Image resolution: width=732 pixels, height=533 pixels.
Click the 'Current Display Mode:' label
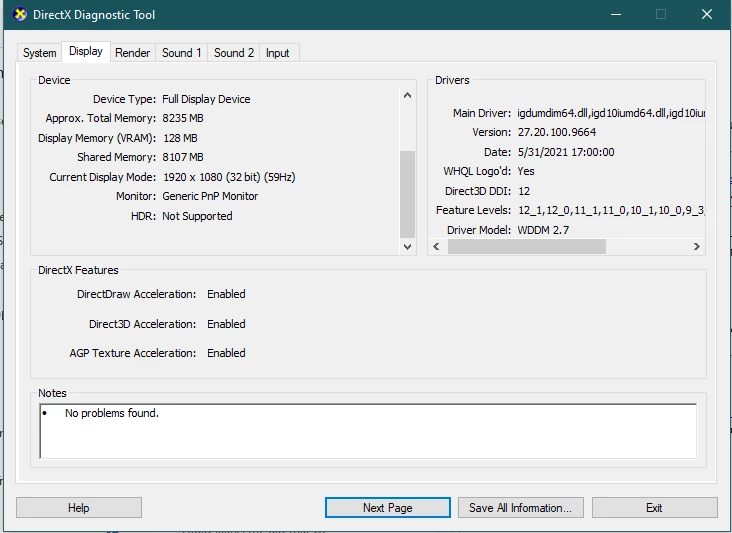(x=103, y=177)
